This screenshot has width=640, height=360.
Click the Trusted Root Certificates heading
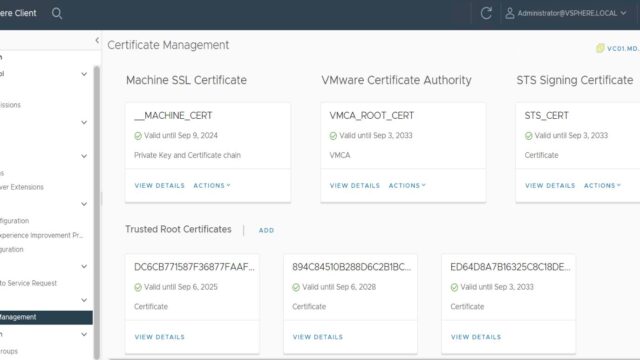point(178,229)
